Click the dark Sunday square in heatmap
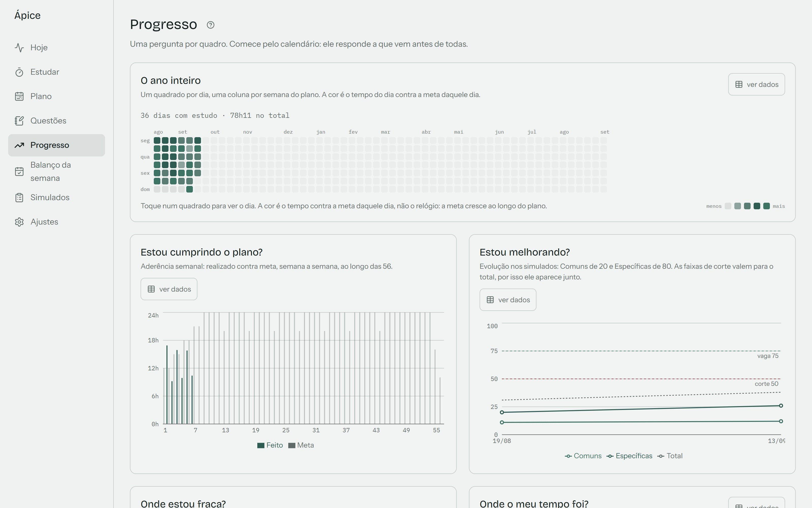The width and height of the screenshot is (812, 508). click(x=190, y=189)
